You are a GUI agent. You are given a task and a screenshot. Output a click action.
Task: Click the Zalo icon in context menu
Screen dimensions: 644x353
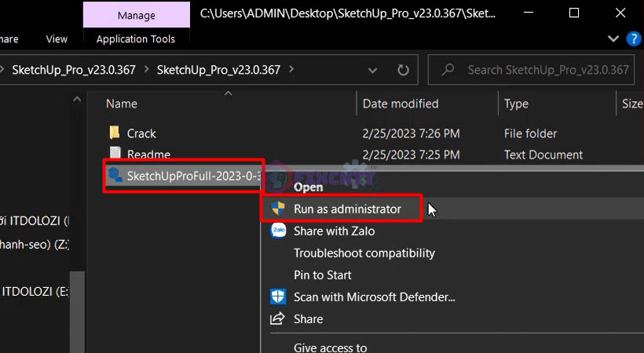click(278, 231)
